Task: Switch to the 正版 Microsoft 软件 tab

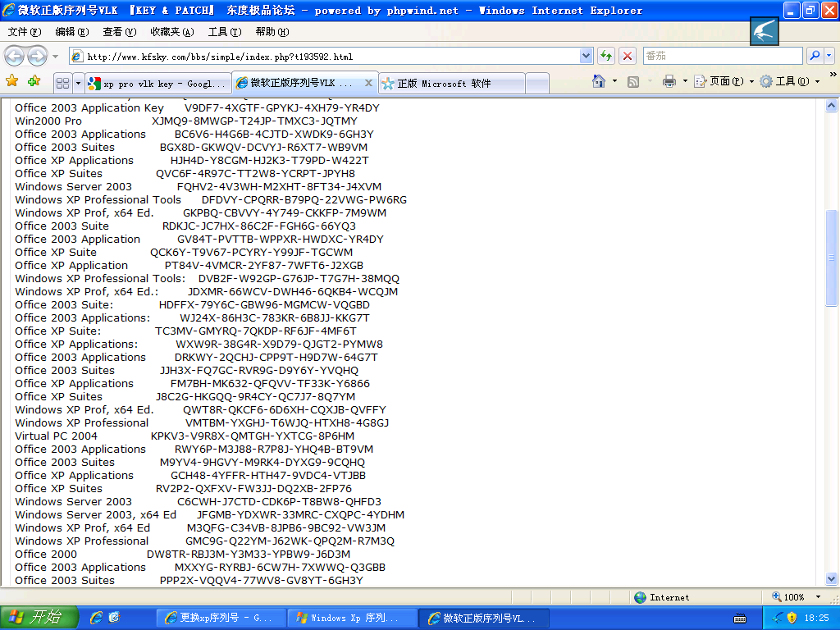Action: (452, 84)
